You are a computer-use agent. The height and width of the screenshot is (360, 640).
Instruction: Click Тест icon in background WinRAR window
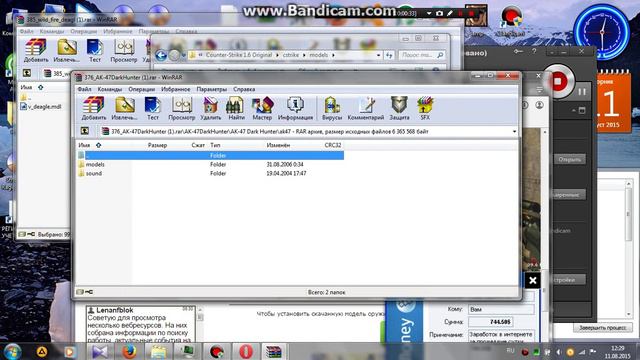95,51
